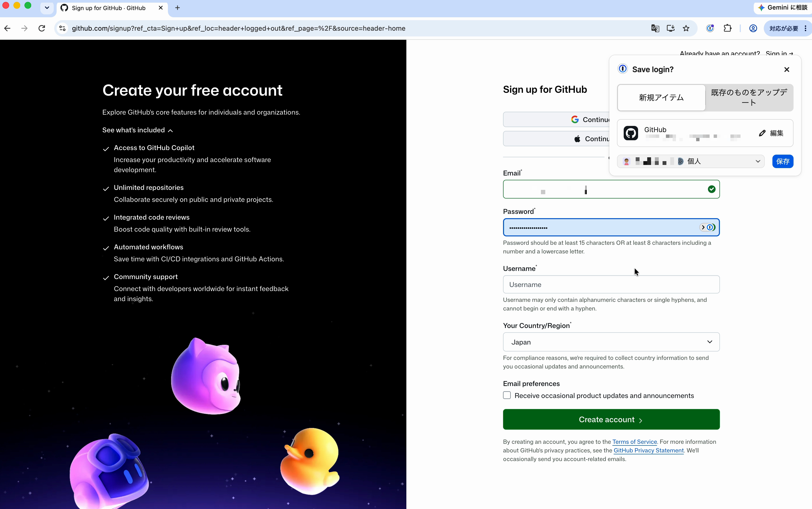812x509 pixels.
Task: Close the Sign up for GitHub tab
Action: pyautogui.click(x=161, y=7)
